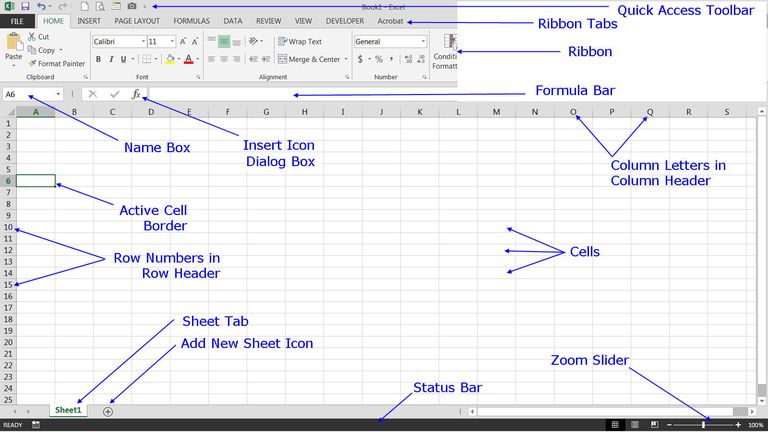This screenshot has width=768, height=432.
Task: Apply Accounting dollar format
Action: click(360, 59)
